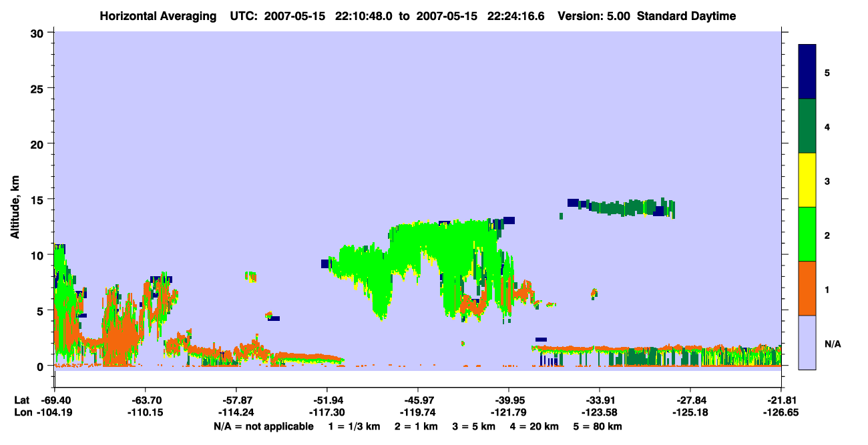This screenshot has height=445, width=868.
Task: Click the colorbar label '2'
Action: coord(827,236)
